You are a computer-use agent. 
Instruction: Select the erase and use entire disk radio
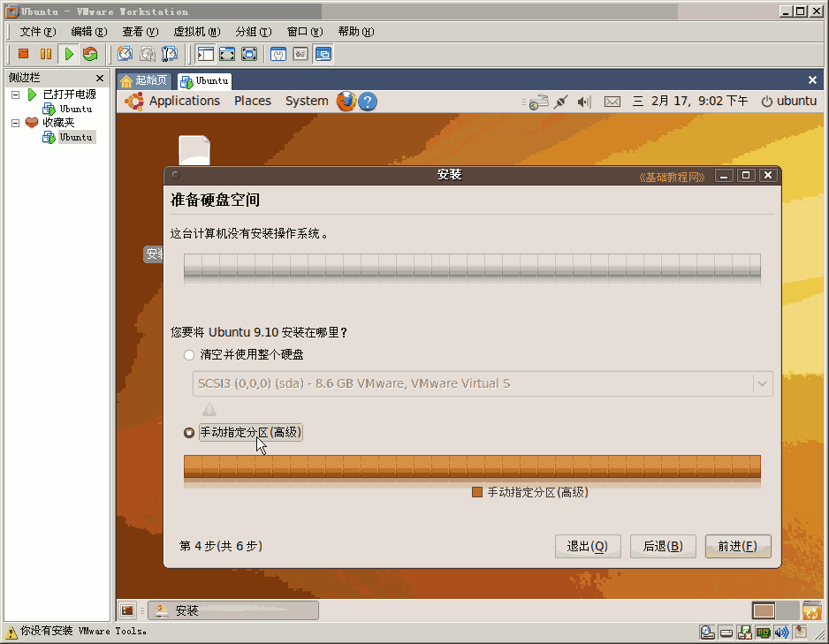pos(189,355)
